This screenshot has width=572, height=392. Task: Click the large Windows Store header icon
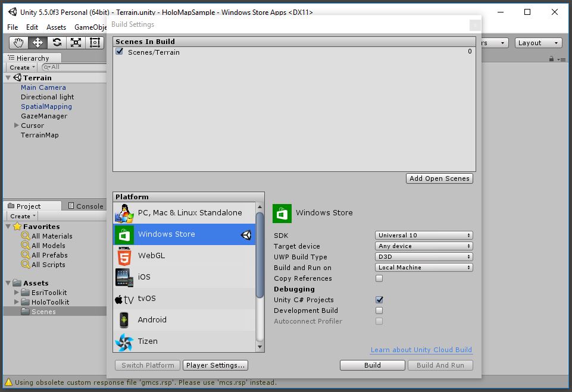coord(282,214)
